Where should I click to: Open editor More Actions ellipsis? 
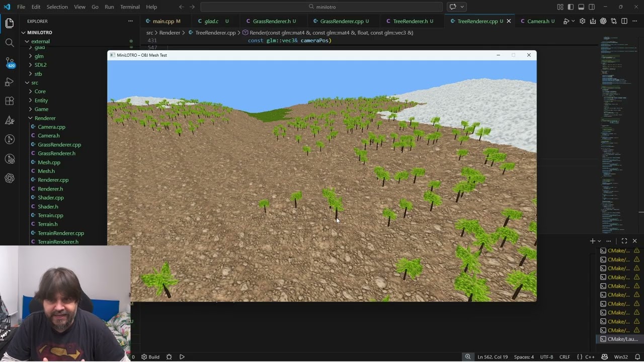635,21
